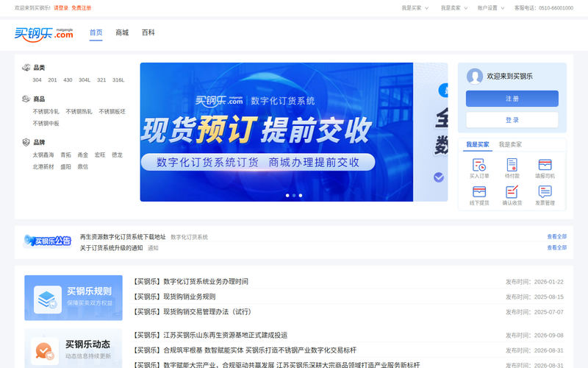The height and width of the screenshot is (368, 588).
Task: Click the first 查看全部 link
Action: tap(557, 236)
